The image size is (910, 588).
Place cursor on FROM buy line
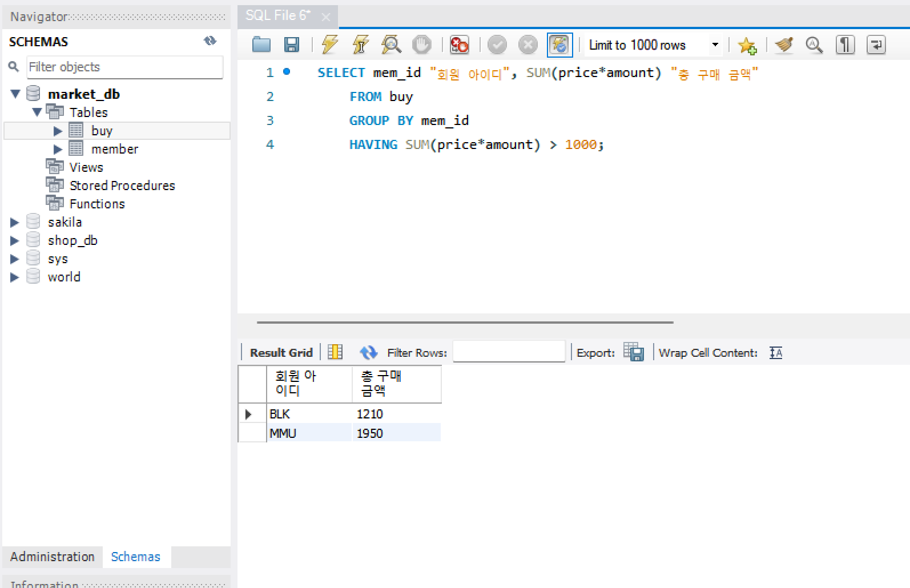point(381,96)
